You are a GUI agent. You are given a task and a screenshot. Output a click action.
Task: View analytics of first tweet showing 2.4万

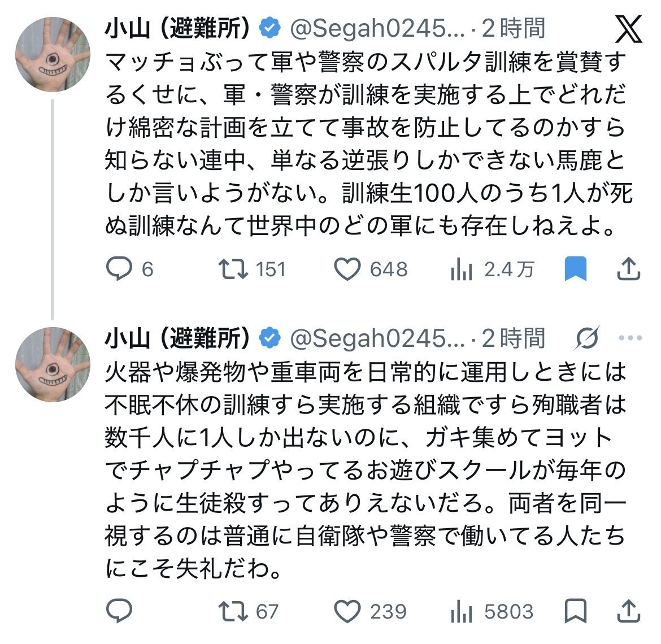(x=462, y=269)
